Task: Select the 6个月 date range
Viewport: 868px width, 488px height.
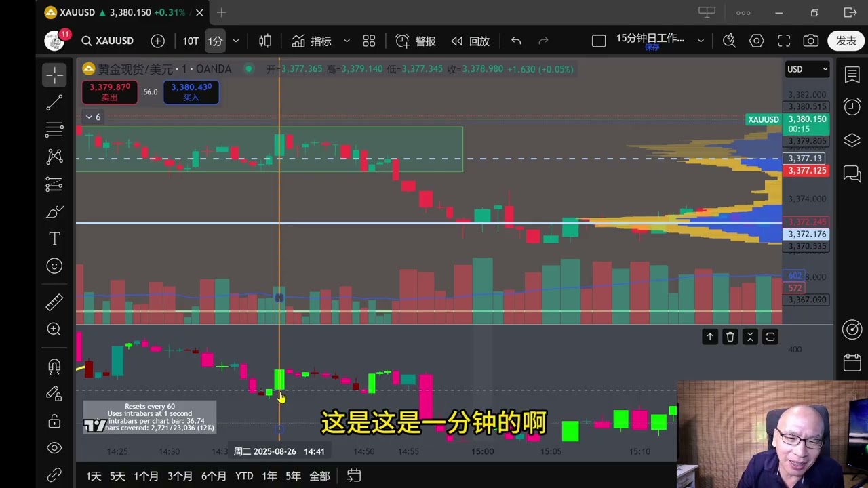Action: [x=214, y=476]
